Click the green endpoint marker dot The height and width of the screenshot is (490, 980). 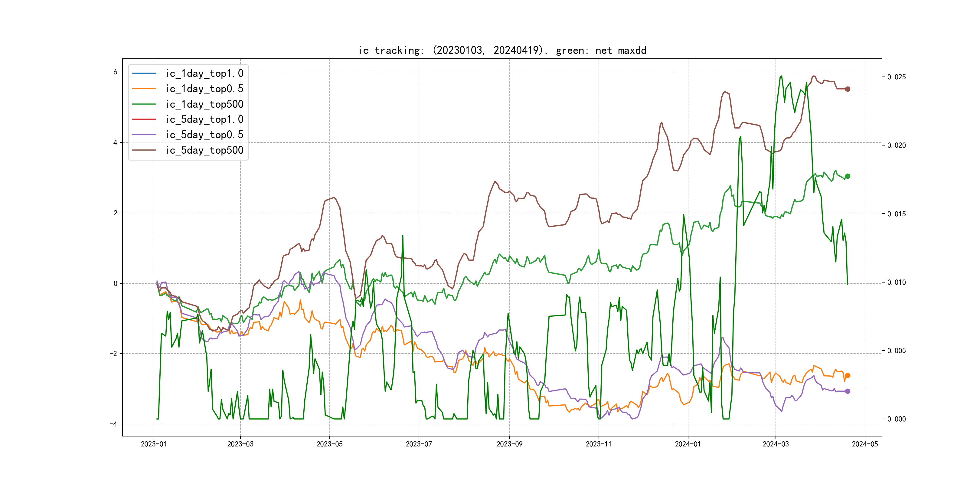coord(848,176)
